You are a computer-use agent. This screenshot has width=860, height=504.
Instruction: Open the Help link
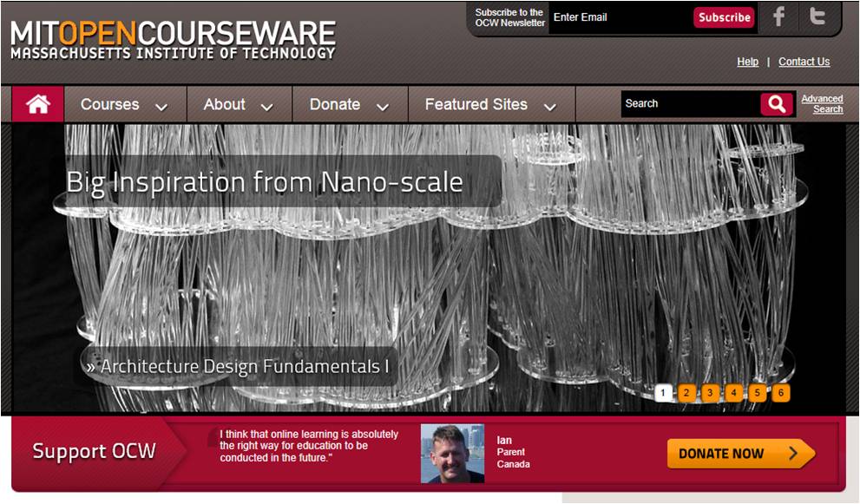(747, 62)
